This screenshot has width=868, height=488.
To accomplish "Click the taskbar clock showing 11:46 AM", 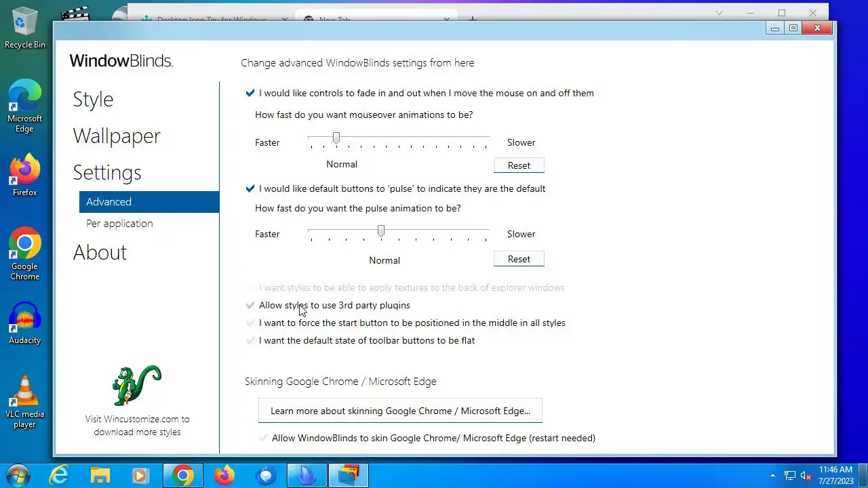I will click(x=835, y=475).
